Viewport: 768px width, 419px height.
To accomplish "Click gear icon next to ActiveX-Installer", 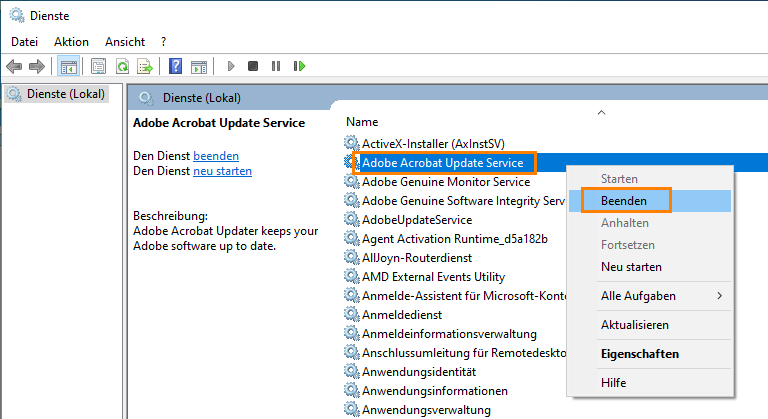I will click(x=351, y=143).
